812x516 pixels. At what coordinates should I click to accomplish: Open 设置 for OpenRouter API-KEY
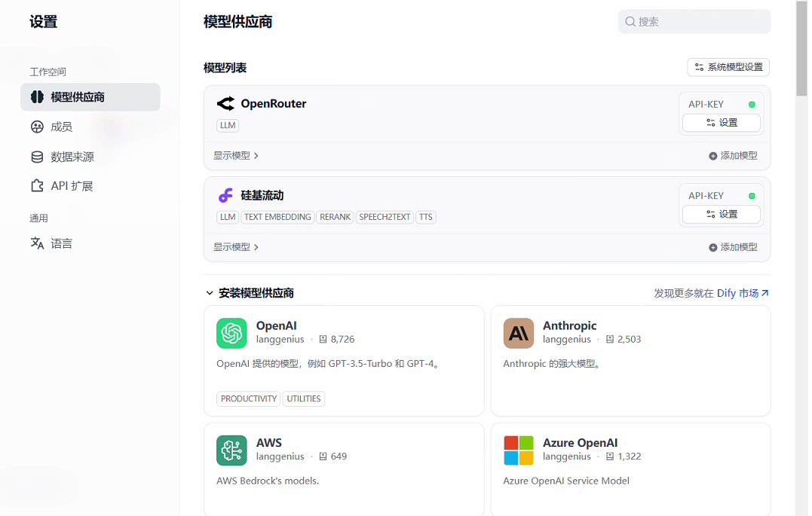[722, 123]
